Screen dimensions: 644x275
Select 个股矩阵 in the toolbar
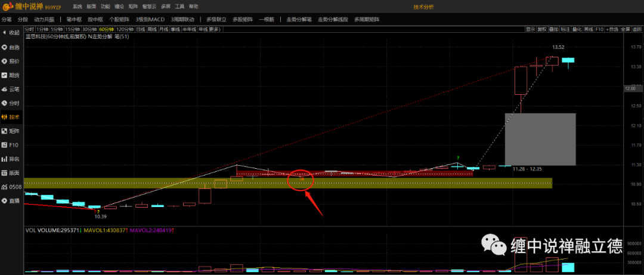coord(119,19)
